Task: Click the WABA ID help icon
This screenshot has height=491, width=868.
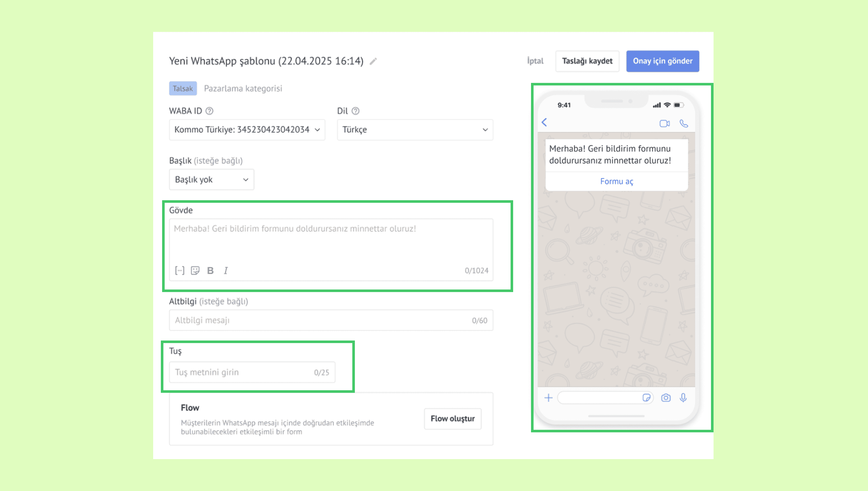Action: [209, 111]
